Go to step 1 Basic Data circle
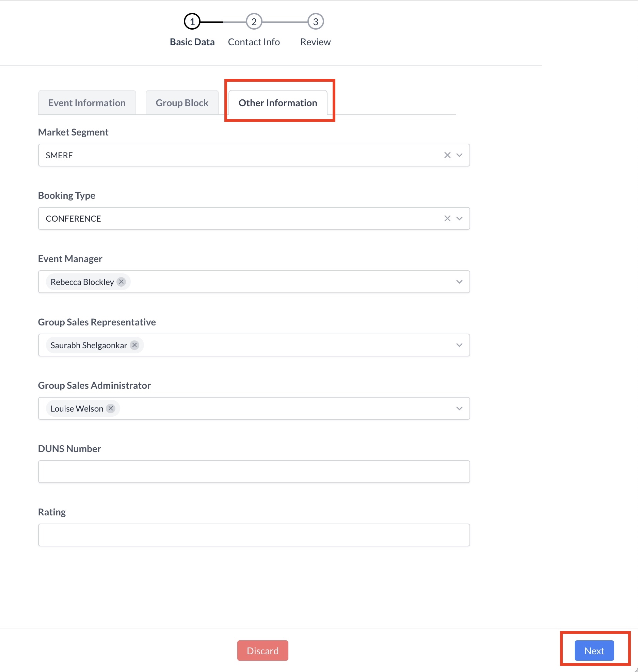The width and height of the screenshot is (638, 672). [x=192, y=22]
